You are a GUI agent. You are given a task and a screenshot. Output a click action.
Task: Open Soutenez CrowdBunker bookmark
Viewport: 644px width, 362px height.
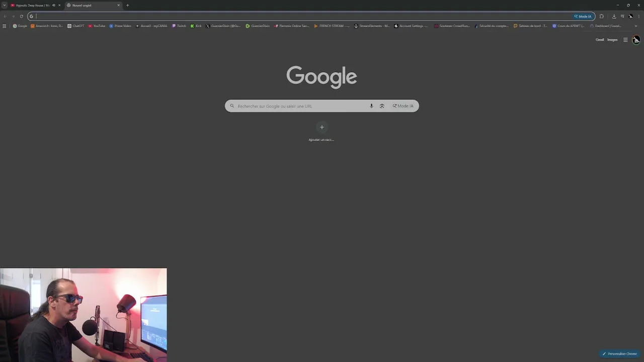(x=452, y=26)
